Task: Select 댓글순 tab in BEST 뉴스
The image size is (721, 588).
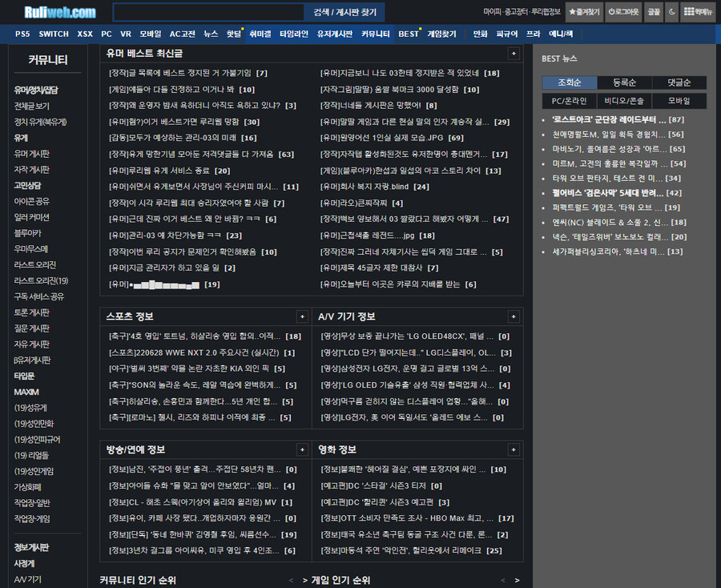Action: click(679, 83)
